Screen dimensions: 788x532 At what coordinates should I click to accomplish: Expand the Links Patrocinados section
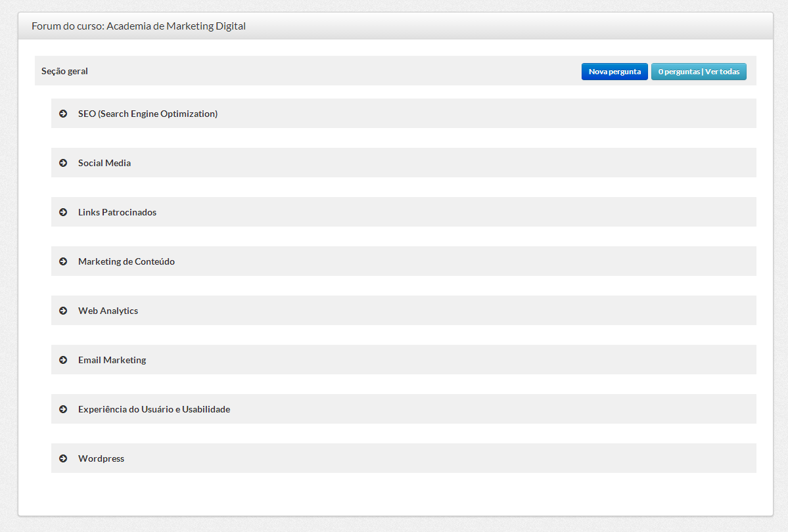(x=117, y=212)
